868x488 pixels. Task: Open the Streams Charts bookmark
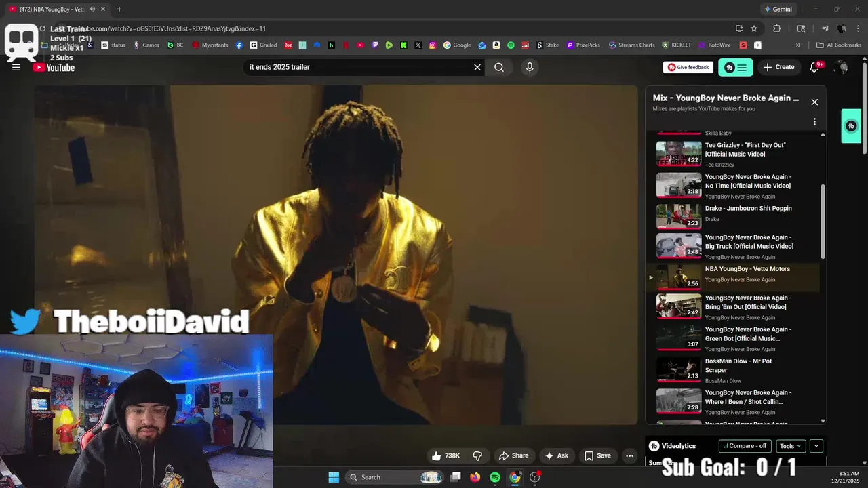(x=632, y=45)
